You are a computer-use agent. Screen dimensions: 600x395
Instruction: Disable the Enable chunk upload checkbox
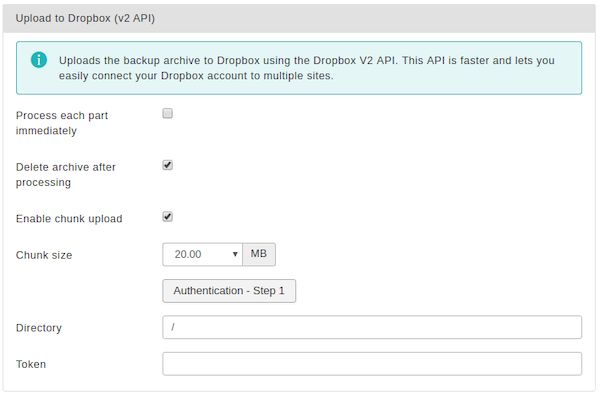click(x=168, y=217)
